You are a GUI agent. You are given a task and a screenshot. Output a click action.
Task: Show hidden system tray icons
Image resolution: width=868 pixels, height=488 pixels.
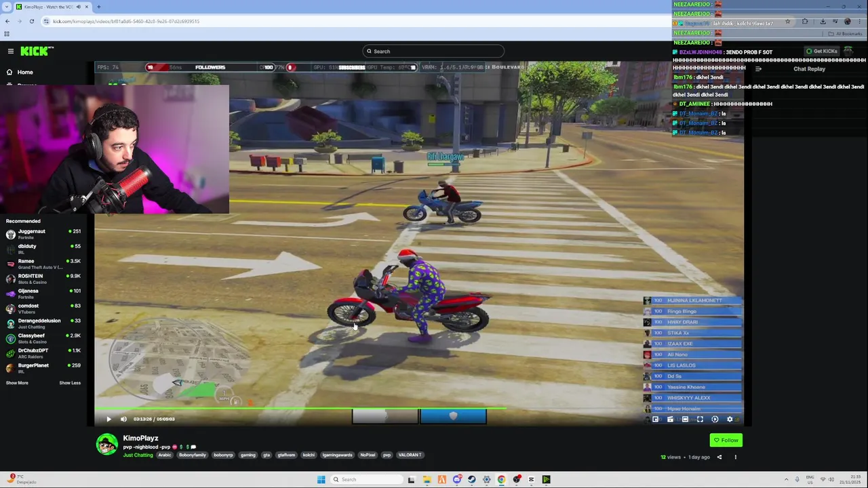click(x=787, y=480)
